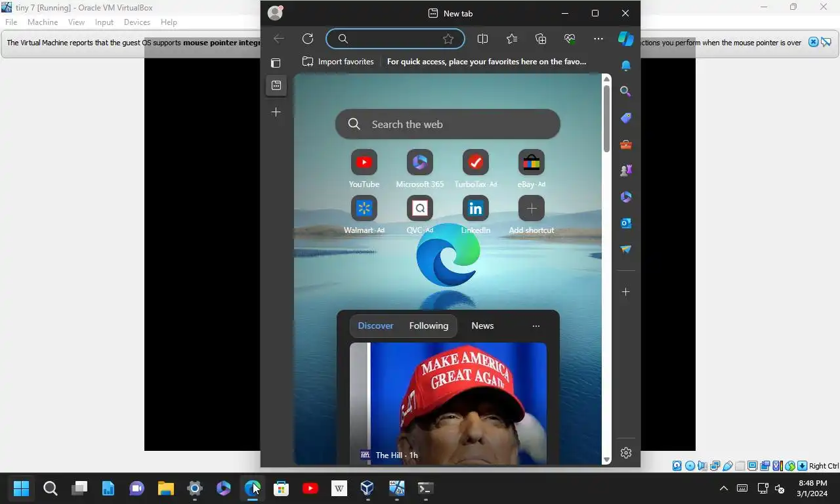Click Import favorites in favorites bar
The width and height of the screenshot is (840, 504).
point(338,62)
